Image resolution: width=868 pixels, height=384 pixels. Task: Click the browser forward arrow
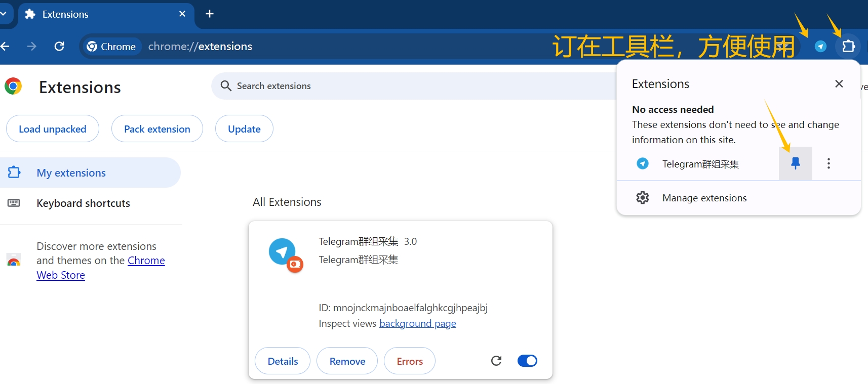(31, 47)
